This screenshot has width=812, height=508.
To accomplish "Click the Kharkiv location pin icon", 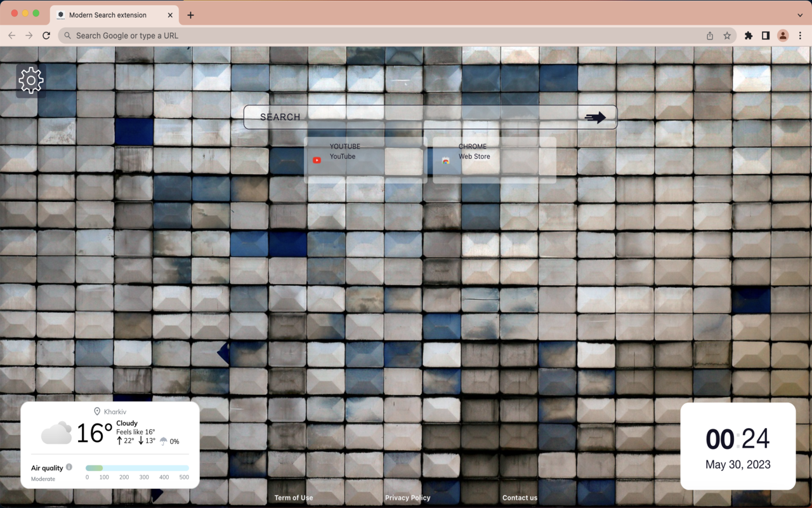I will pos(97,411).
